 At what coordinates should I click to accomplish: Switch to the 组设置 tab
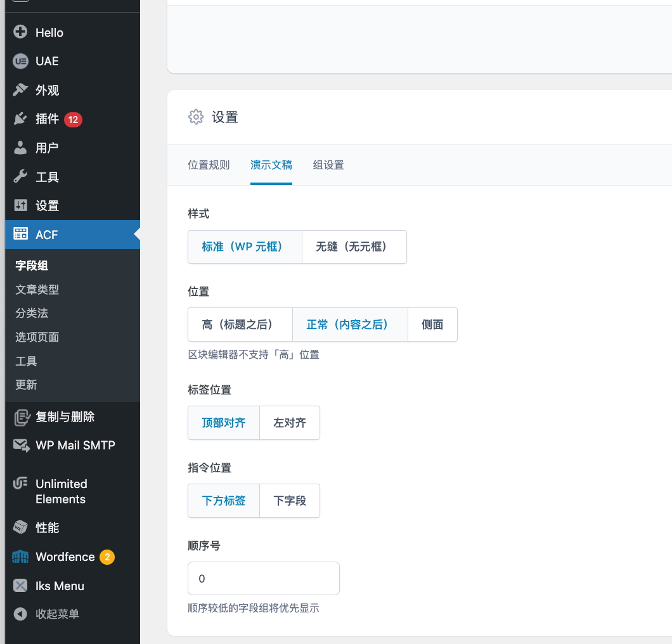pos(328,165)
